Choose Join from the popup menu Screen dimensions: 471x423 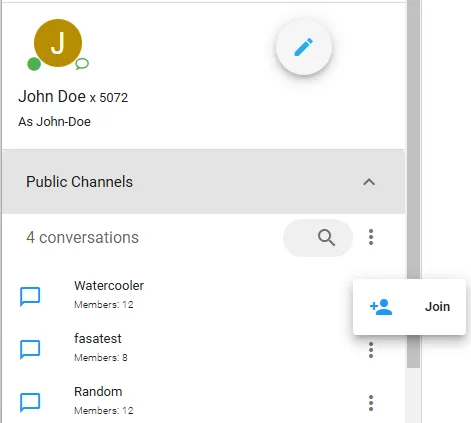409,307
